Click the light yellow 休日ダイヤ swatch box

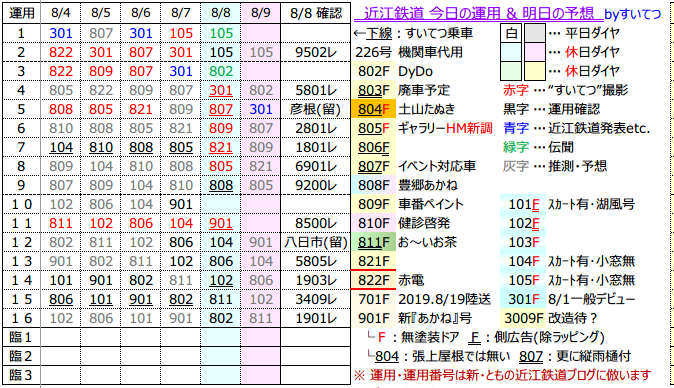[x=535, y=71]
